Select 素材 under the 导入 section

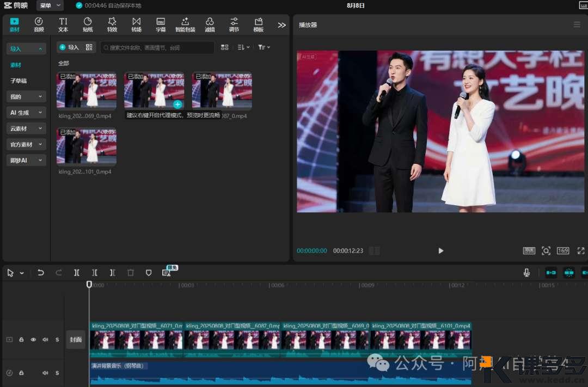16,65
